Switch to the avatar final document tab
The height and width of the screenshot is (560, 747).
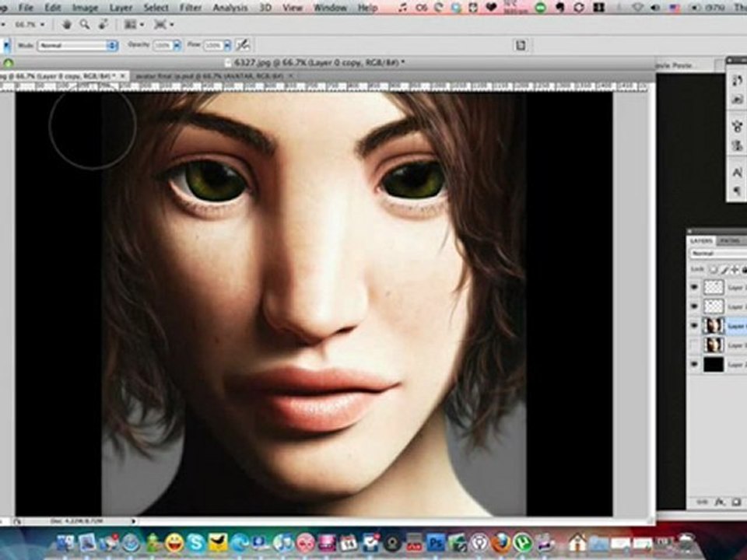click(212, 75)
